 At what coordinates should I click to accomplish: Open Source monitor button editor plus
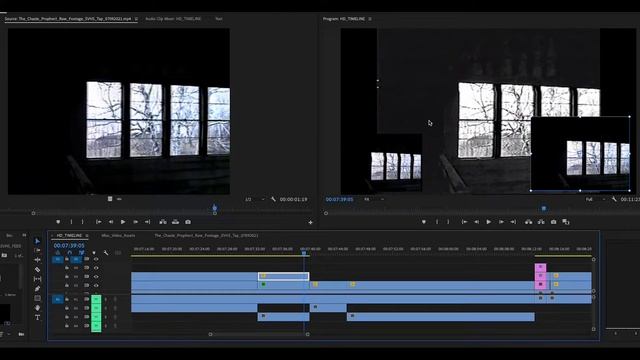311,222
